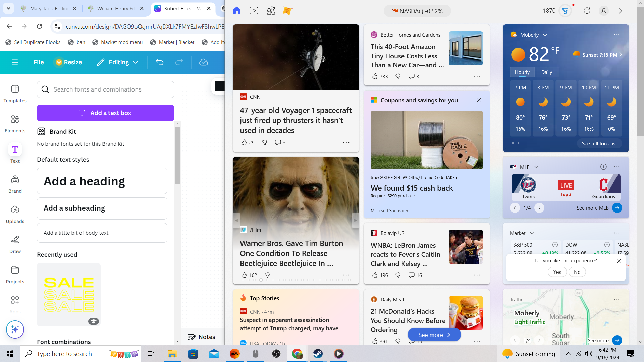Click the Search fonts and combinations field
This screenshot has width=644, height=362.
106,89
